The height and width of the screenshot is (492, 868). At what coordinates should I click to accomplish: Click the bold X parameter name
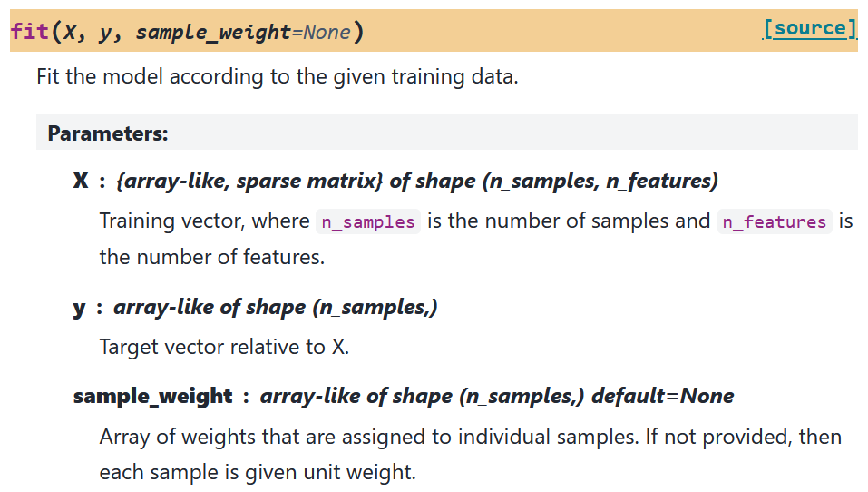pos(81,181)
